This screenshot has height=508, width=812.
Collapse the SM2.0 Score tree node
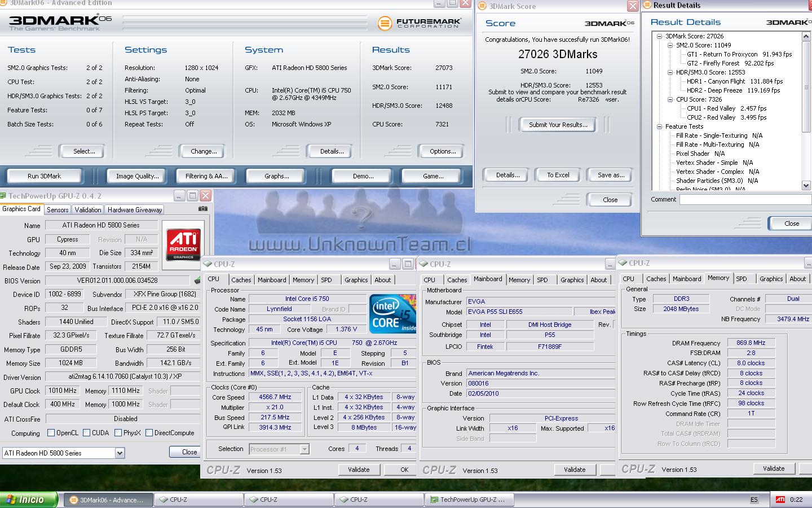click(x=670, y=45)
